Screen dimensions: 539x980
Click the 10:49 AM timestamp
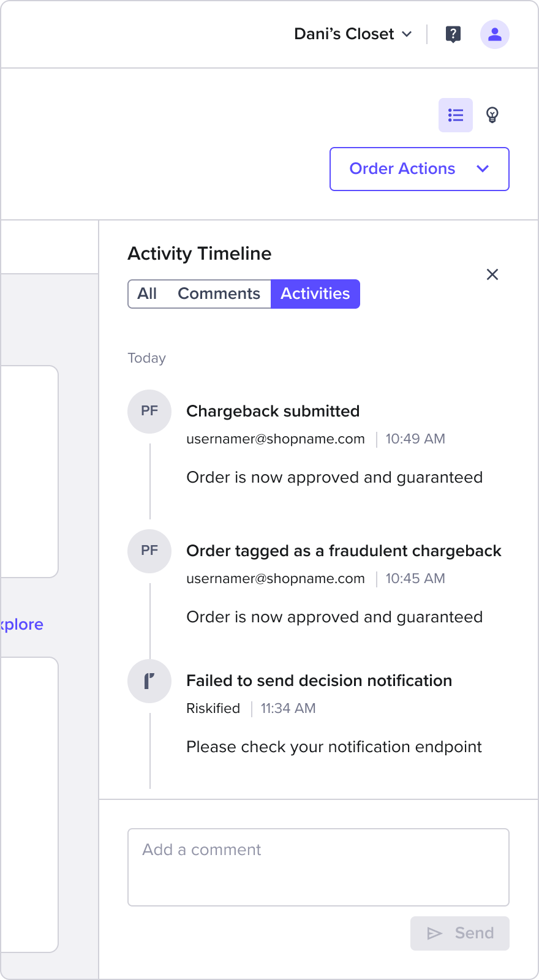coord(415,439)
